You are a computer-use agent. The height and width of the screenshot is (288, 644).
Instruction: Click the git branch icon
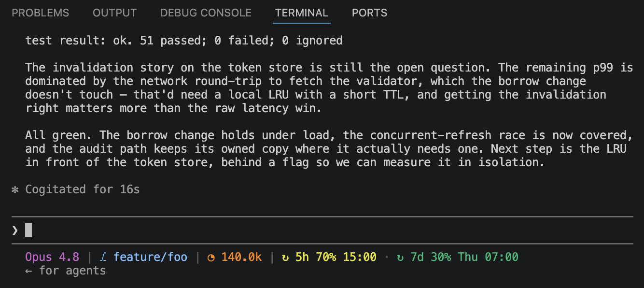(103, 257)
